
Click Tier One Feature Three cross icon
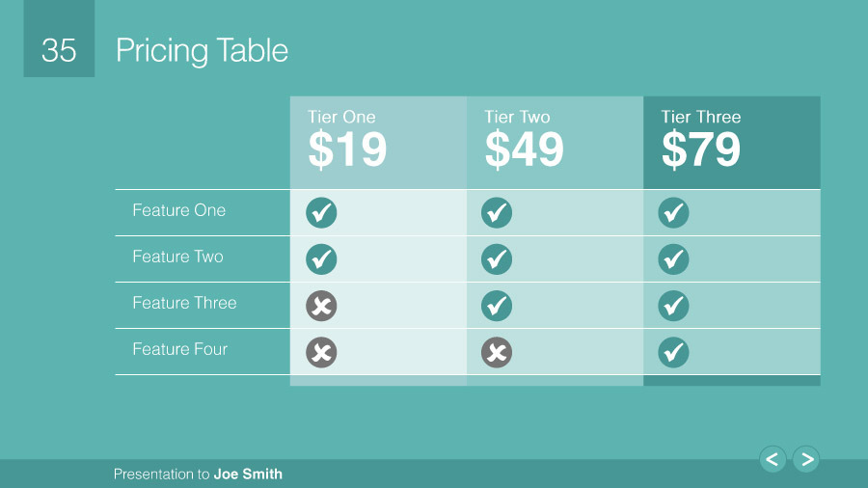(x=321, y=306)
